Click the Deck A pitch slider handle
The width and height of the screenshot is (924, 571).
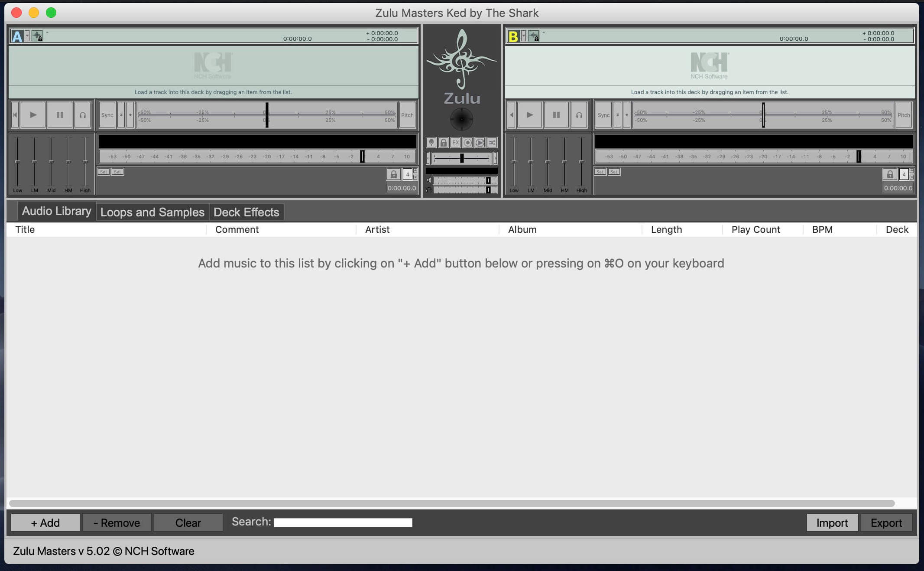click(267, 115)
